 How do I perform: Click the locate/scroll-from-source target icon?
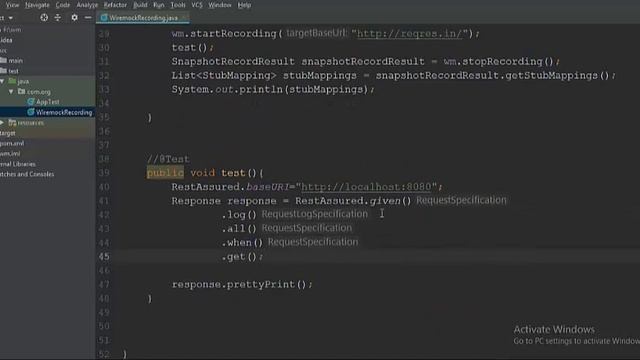click(x=44, y=18)
